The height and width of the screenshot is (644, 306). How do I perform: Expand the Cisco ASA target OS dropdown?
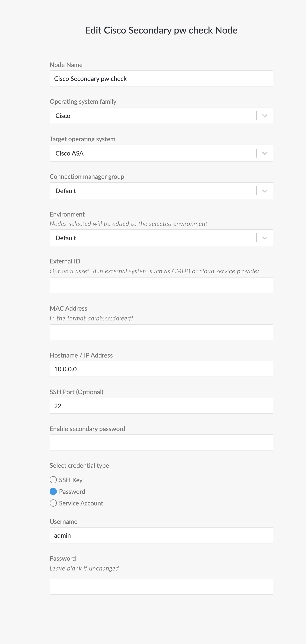(161, 153)
